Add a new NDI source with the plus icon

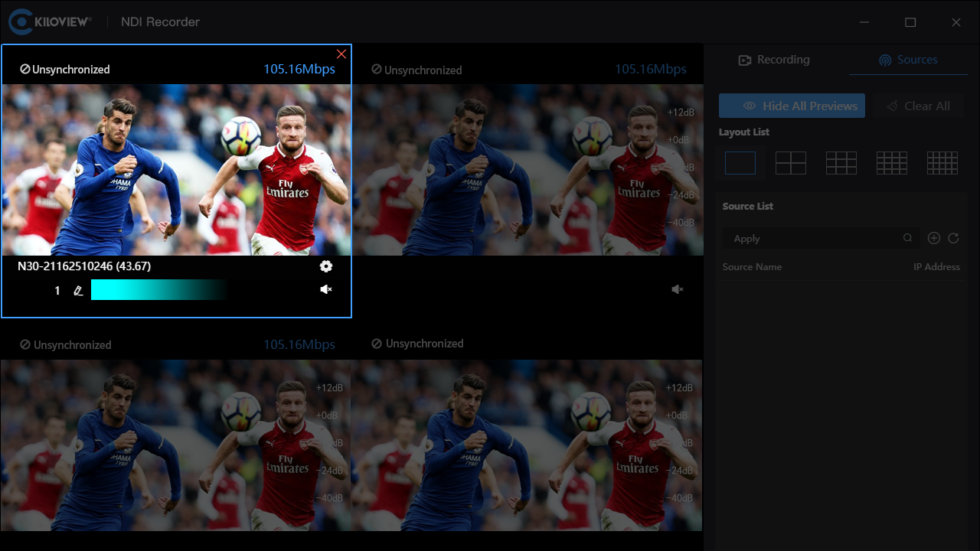[x=933, y=238]
